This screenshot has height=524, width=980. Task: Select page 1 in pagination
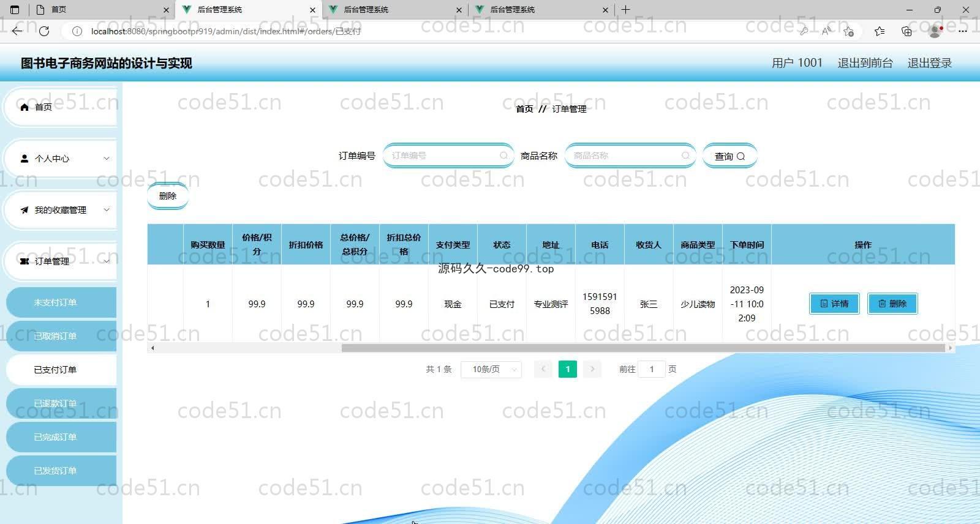pos(568,369)
